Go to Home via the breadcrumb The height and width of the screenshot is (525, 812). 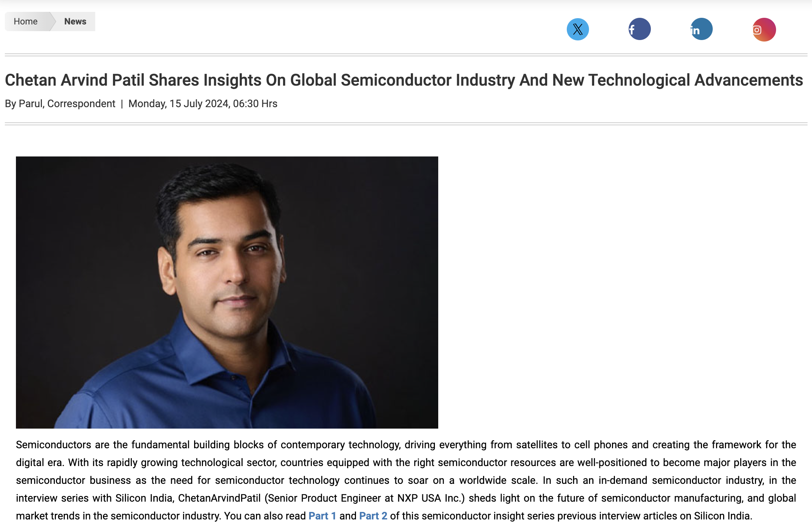click(25, 21)
